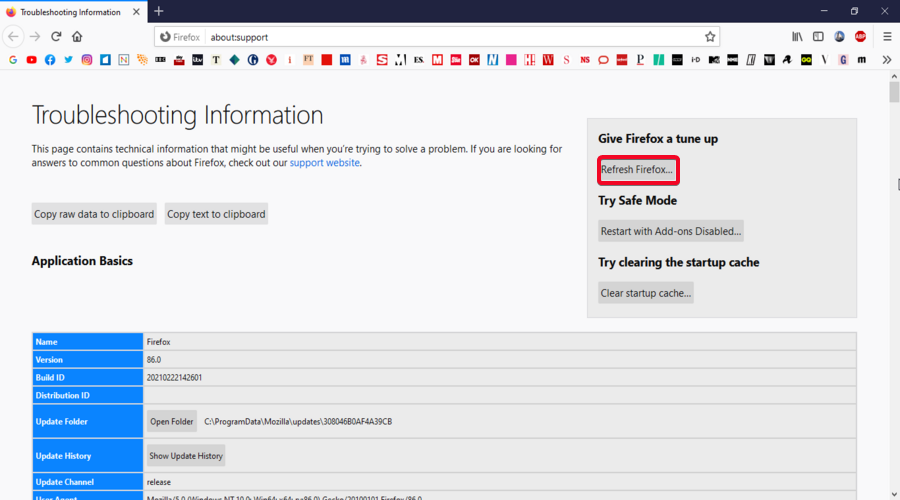
Task: Open the Library toolbar icon
Action: [x=797, y=37]
